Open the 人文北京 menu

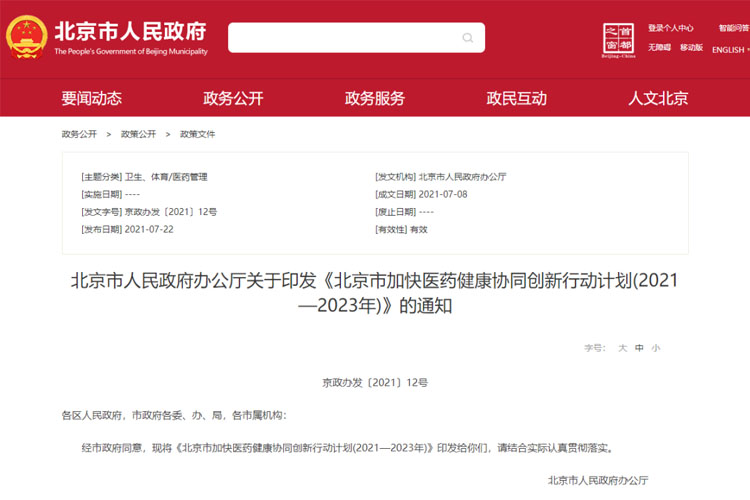pos(658,99)
